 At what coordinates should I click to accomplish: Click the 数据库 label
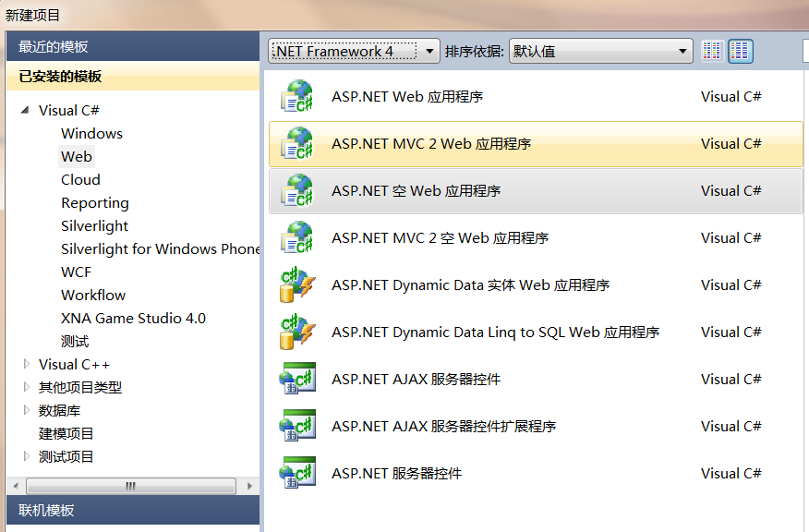pos(59,410)
